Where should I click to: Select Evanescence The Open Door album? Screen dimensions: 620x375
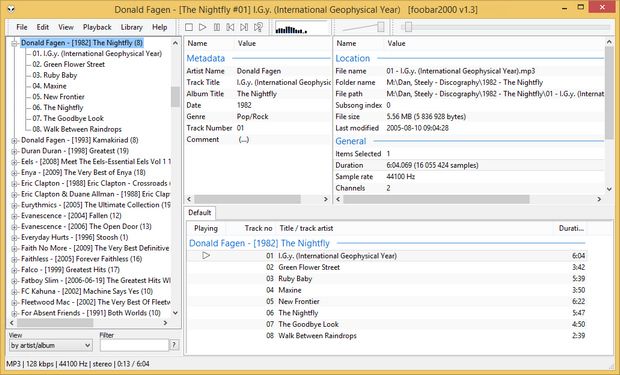86,226
